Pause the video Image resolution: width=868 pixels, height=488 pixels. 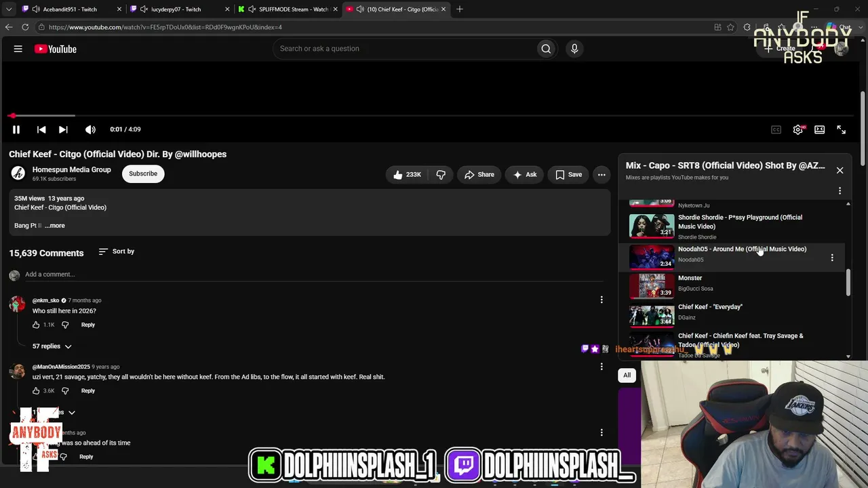coord(16,129)
